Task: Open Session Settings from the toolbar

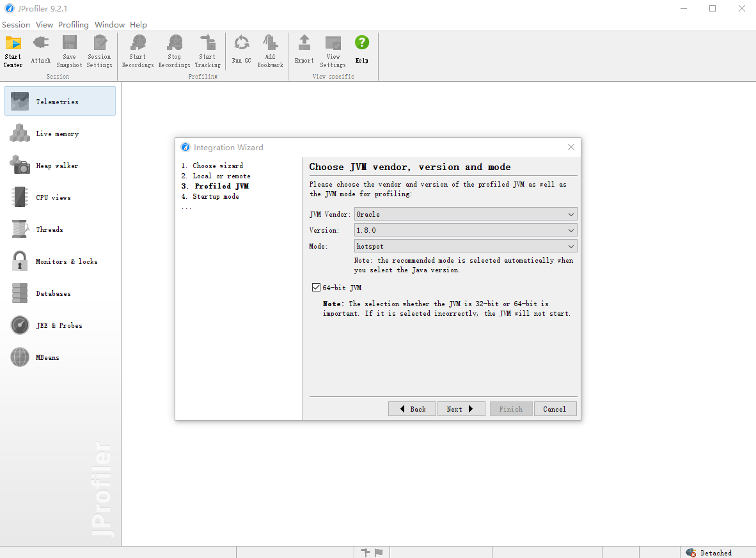Action: pos(99,51)
